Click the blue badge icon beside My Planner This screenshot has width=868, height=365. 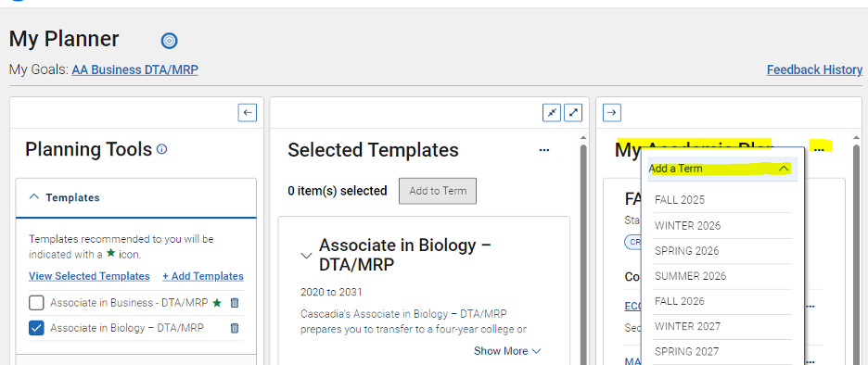click(x=170, y=41)
